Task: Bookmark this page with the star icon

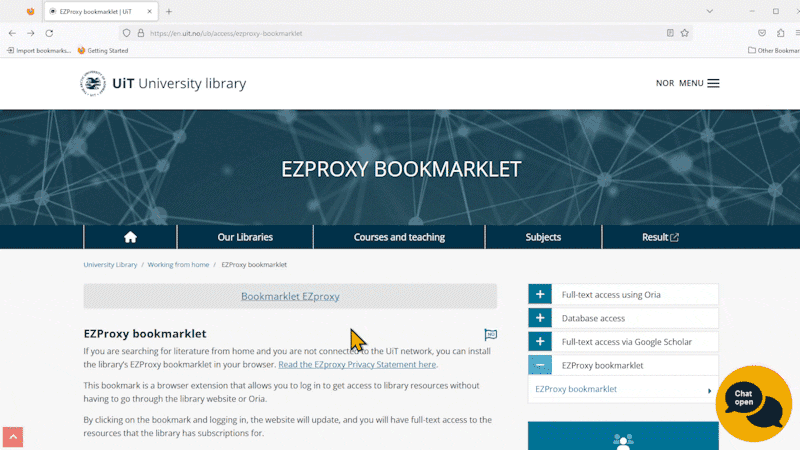Action: coord(685,33)
